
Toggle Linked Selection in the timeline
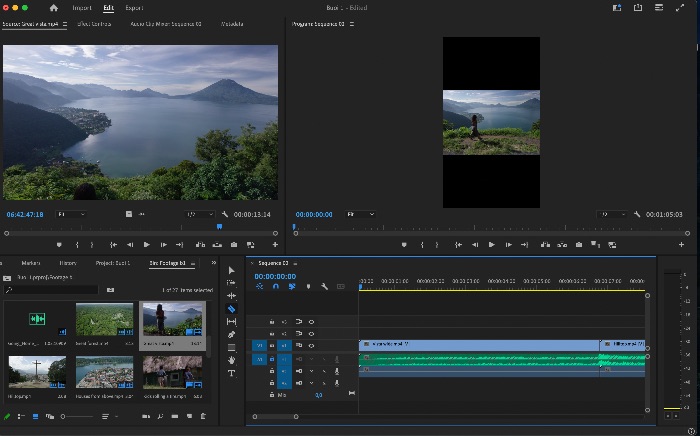click(292, 287)
